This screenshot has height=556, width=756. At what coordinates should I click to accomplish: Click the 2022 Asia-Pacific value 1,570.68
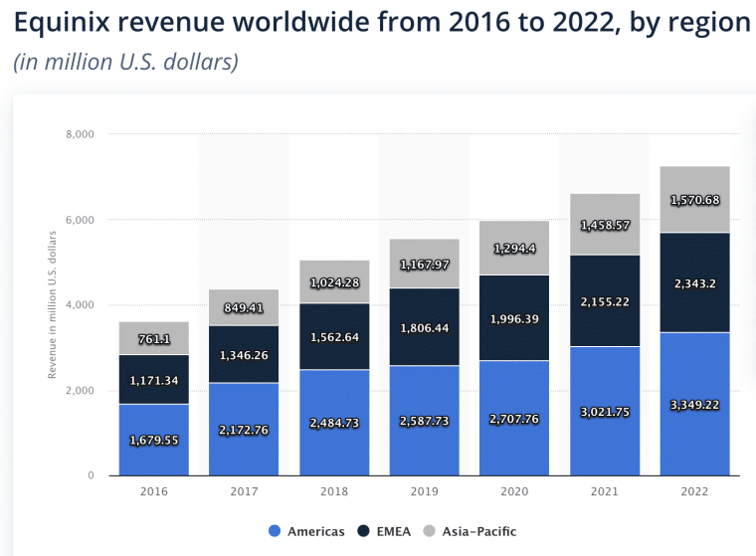[x=694, y=200]
